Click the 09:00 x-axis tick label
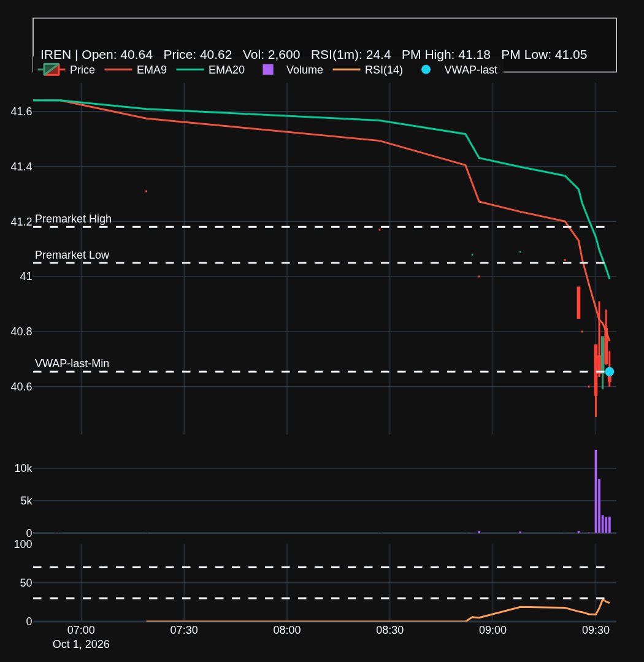 coord(493,630)
